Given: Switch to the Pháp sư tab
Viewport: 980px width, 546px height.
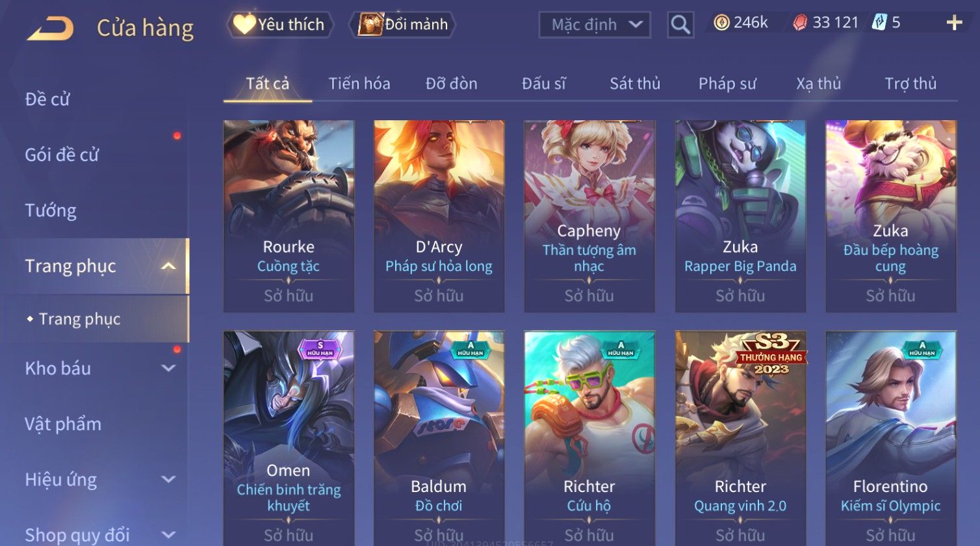Looking at the screenshot, I should pos(727,84).
